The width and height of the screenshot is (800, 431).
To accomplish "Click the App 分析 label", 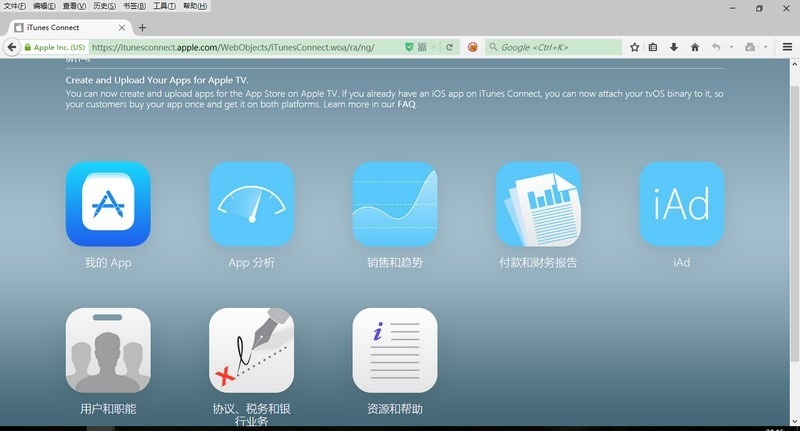I will (252, 263).
